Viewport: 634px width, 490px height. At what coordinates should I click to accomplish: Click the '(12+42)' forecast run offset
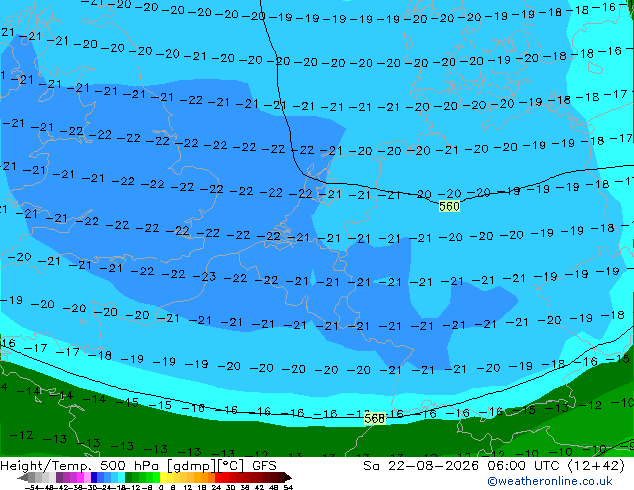click(597, 466)
